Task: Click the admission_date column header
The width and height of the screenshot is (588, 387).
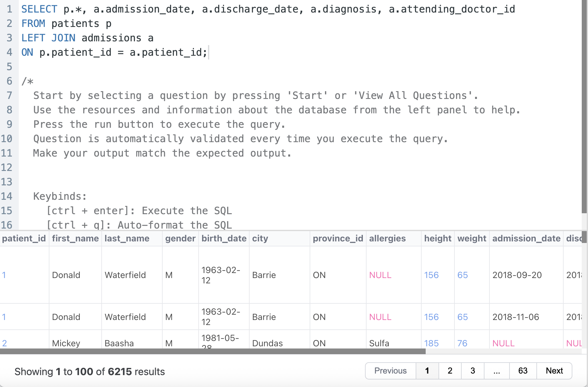Action: point(526,238)
